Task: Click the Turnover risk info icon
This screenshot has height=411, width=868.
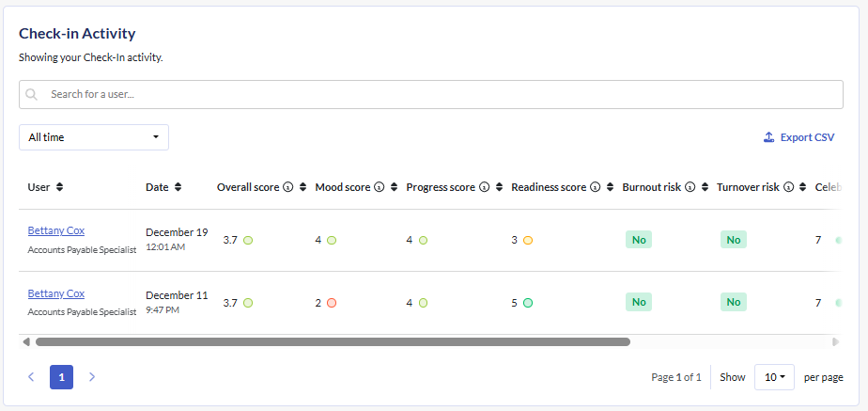Action: coord(789,187)
